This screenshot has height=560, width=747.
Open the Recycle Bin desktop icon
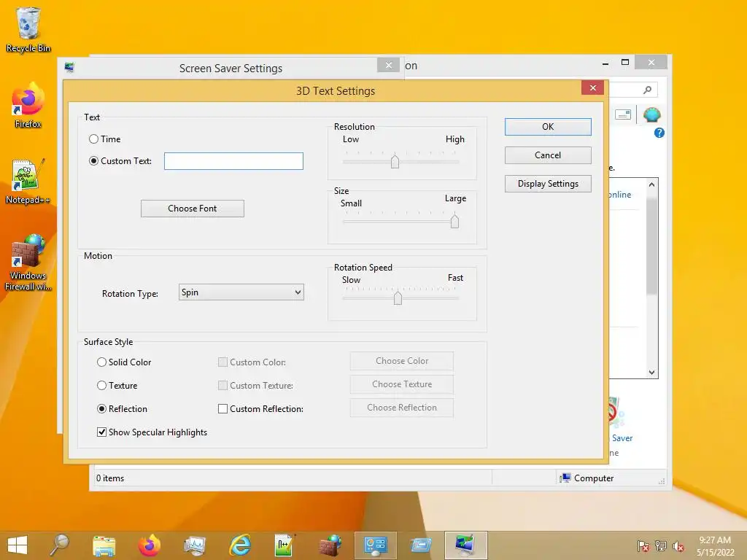[x=28, y=29]
